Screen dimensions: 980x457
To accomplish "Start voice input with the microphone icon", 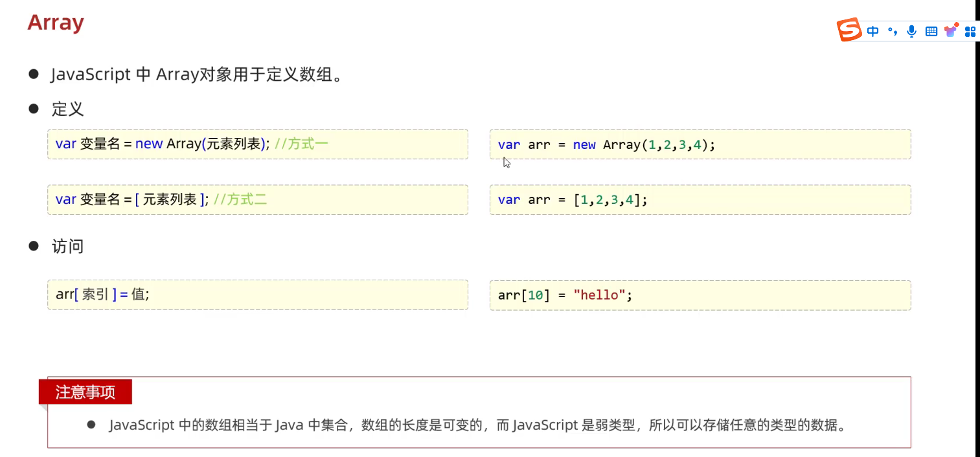I will coord(912,31).
